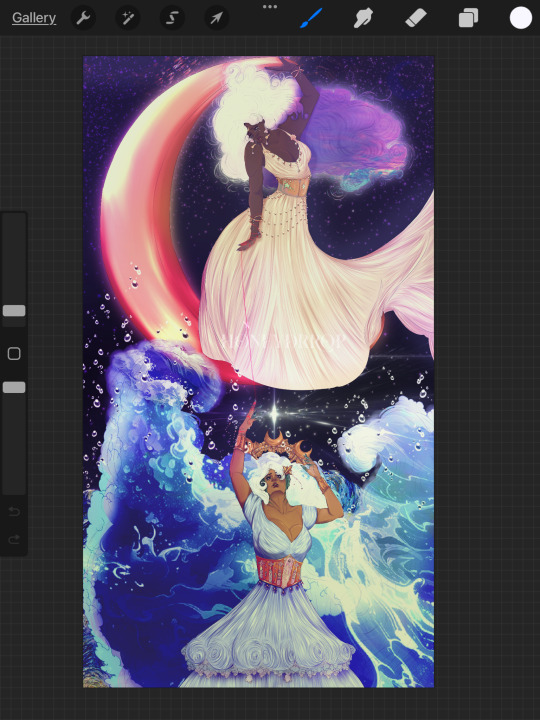
Task: Open the Adjustments magic wand menu
Action: tap(128, 18)
